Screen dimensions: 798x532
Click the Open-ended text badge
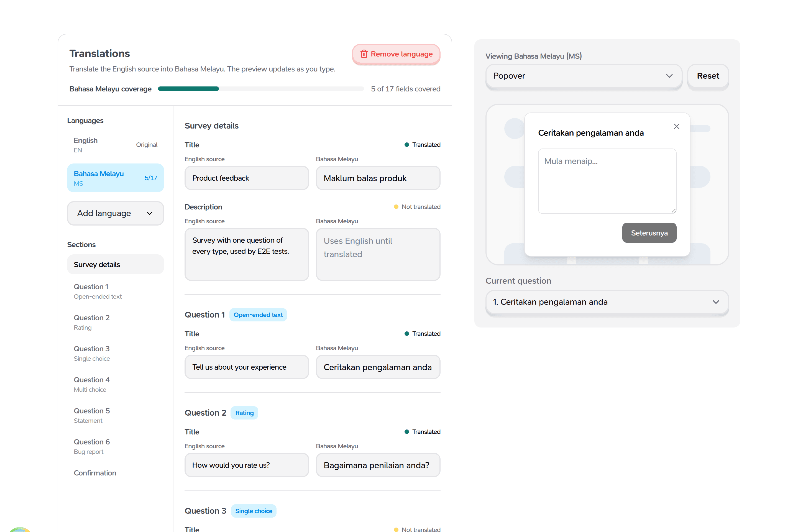[258, 315]
